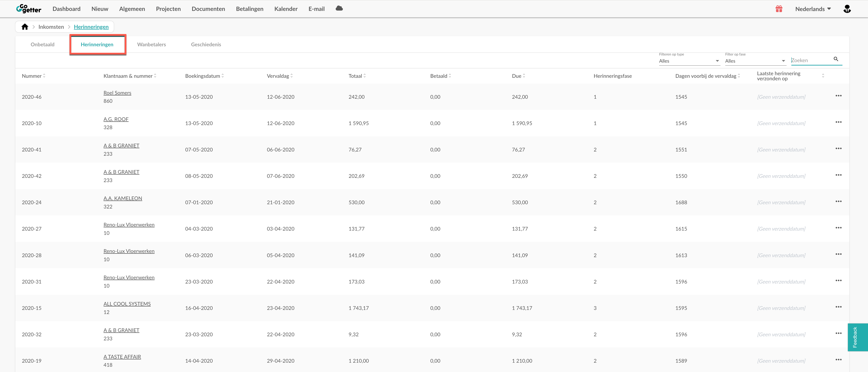This screenshot has width=868, height=372.
Task: Open actions menu for invoice 2020-27
Action: click(x=838, y=228)
